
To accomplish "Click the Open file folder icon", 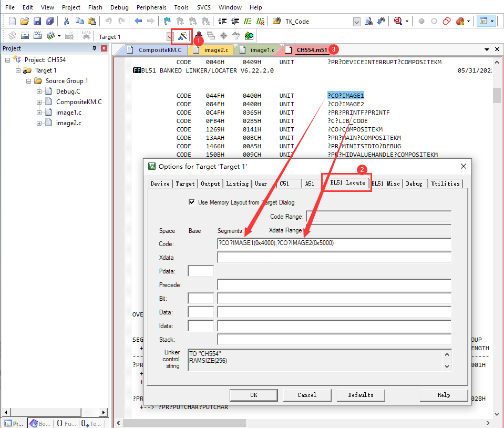I will coord(25,22).
